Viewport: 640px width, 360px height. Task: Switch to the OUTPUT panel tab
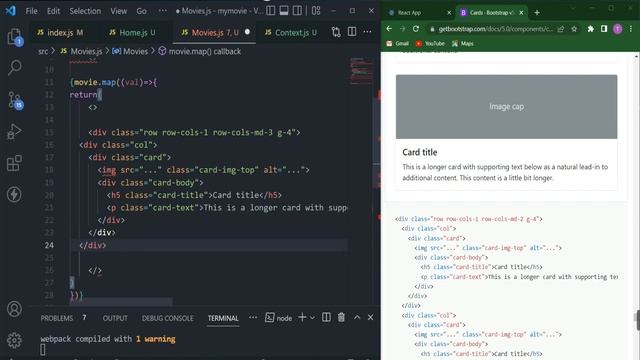[115, 318]
